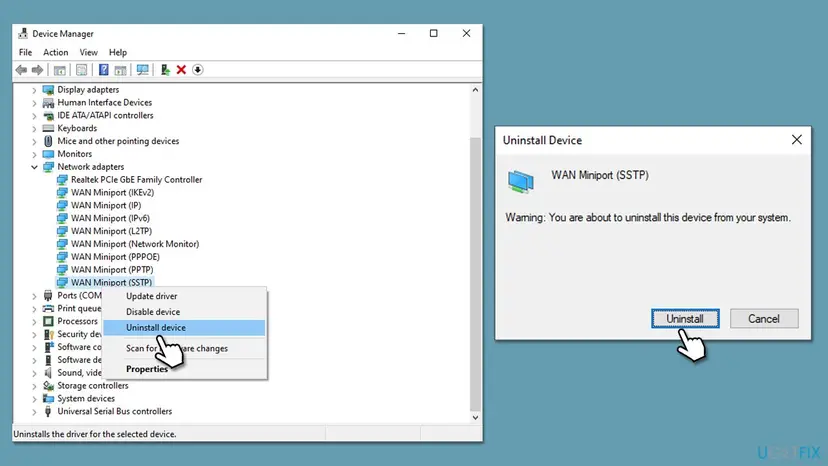Click the Forward arrow in Device Manager toolbar
Viewport: 828px width, 466px height.
(x=37, y=70)
